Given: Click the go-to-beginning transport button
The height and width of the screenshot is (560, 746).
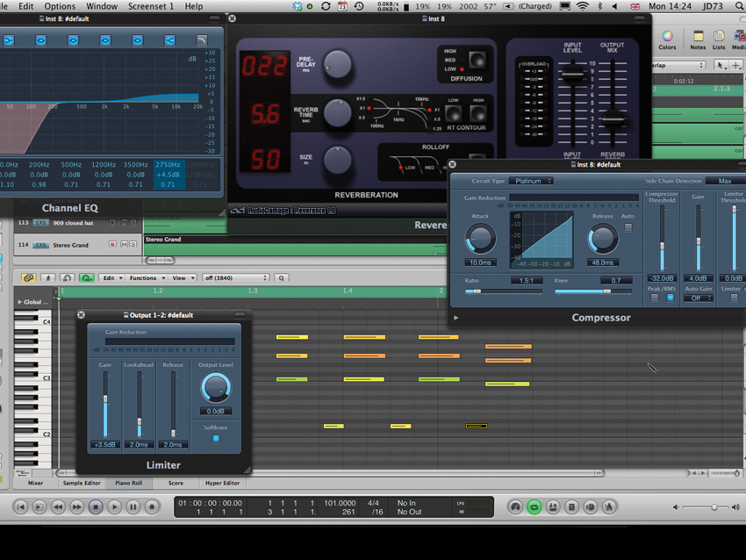Looking at the screenshot, I should tap(20, 507).
